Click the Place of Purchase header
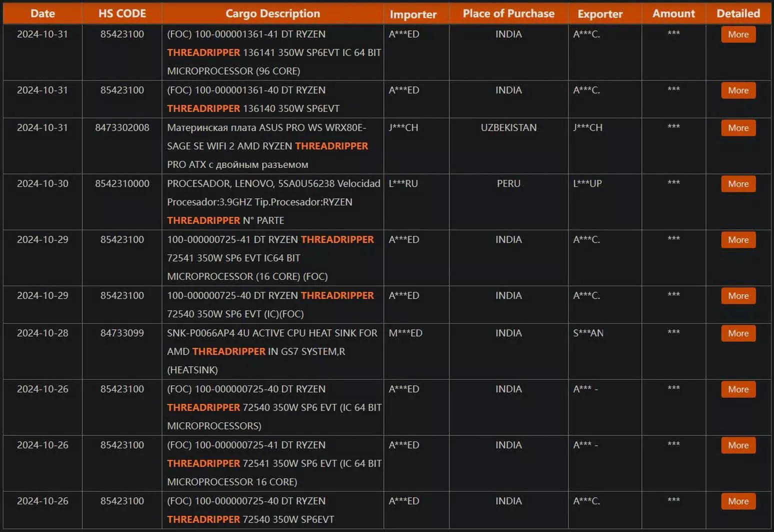The height and width of the screenshot is (532, 774). point(508,13)
